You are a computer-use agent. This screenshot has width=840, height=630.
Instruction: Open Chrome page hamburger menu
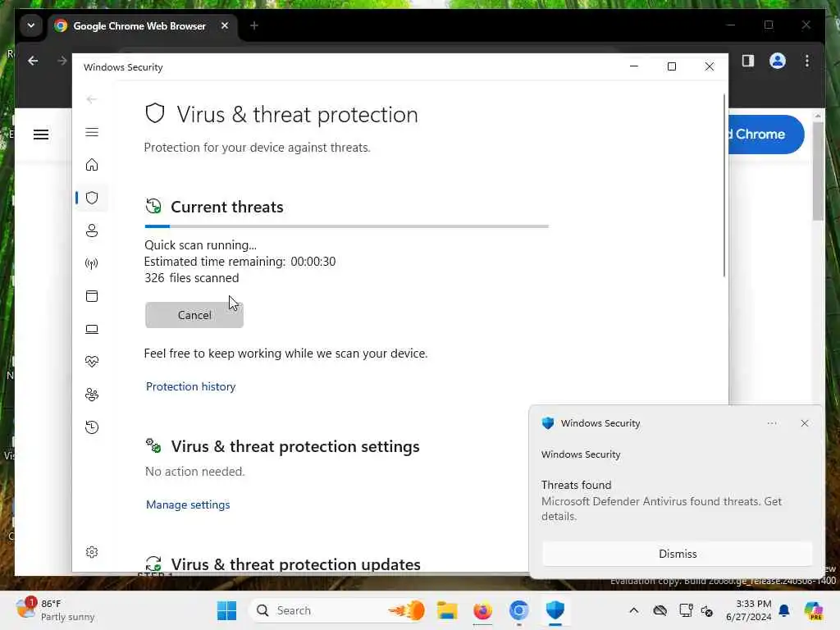coord(41,135)
